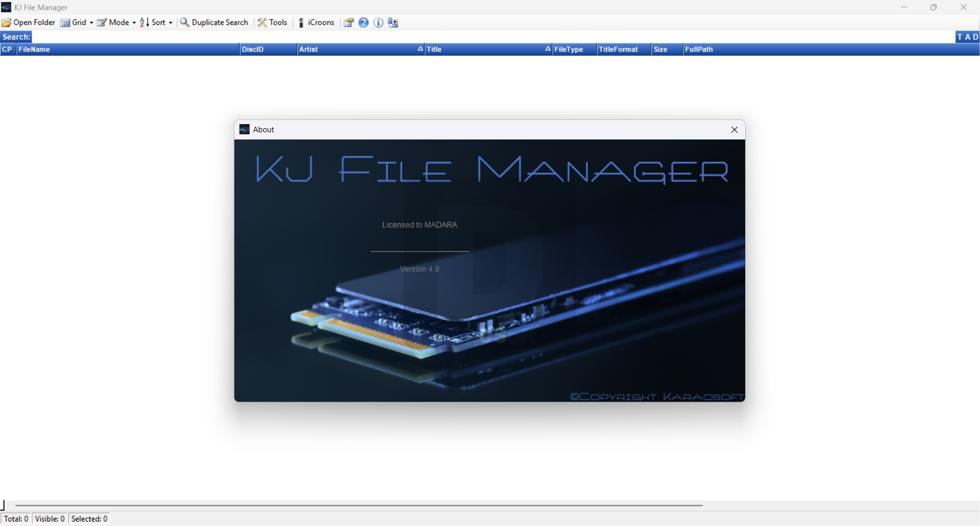Screen dimensions: 980x526
Task: Sort by the Artist column header
Action: (360, 50)
